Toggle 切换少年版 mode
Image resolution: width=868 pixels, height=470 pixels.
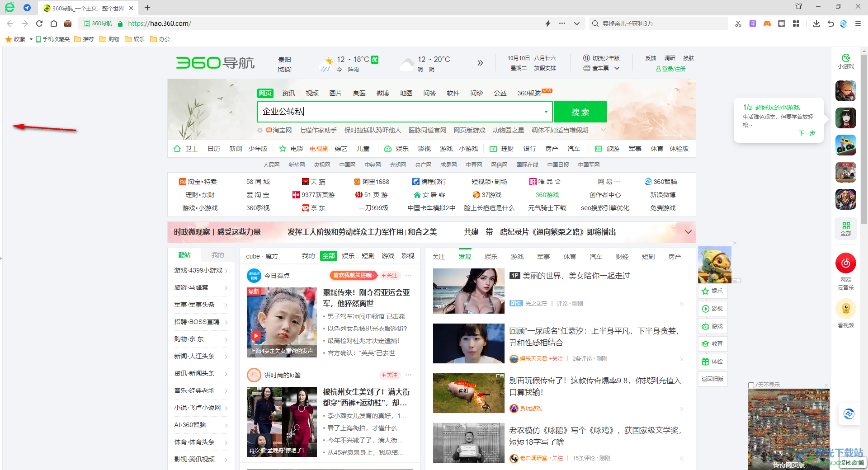click(x=601, y=58)
